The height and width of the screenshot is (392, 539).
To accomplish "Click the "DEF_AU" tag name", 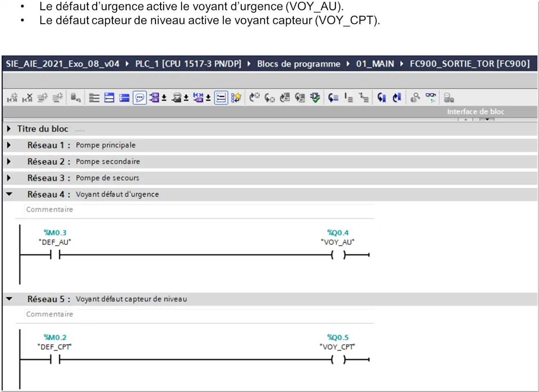I will tap(55, 242).
